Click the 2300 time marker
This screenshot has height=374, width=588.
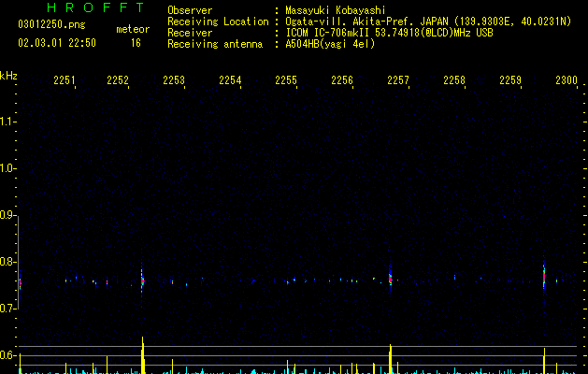[566, 80]
